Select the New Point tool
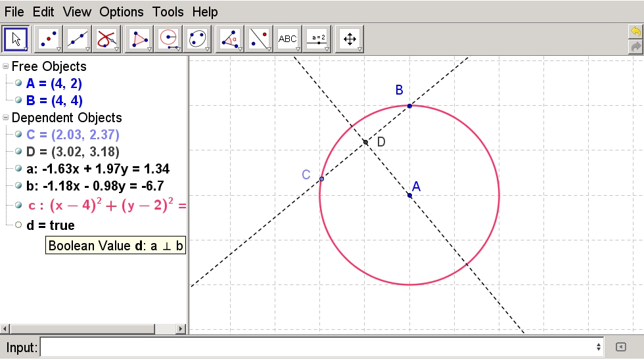The width and height of the screenshot is (644, 360). (x=49, y=39)
